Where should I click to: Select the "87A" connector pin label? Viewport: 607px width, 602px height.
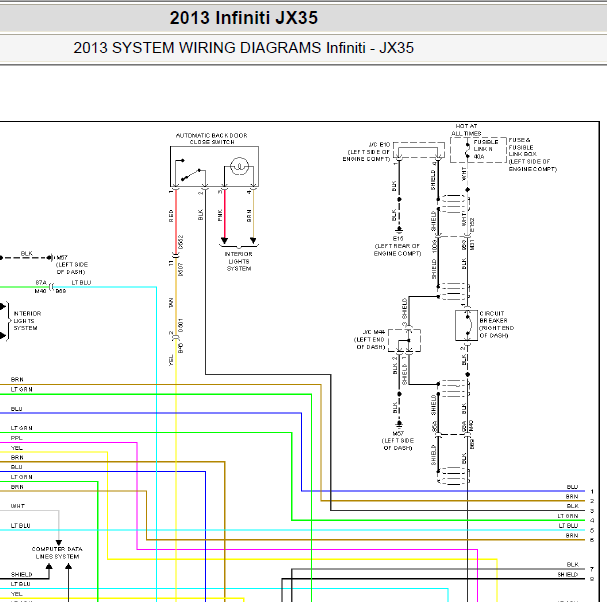[x=41, y=283]
